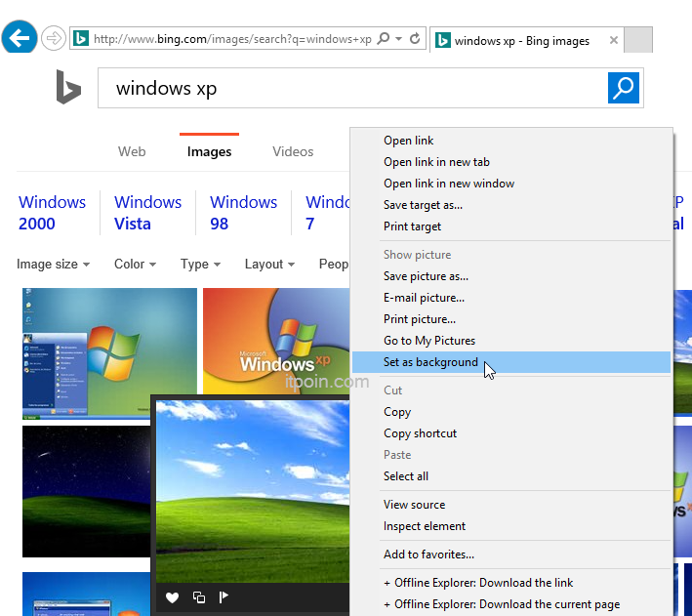Click the Bing logo on the page
The image size is (692, 616).
pos(68,87)
